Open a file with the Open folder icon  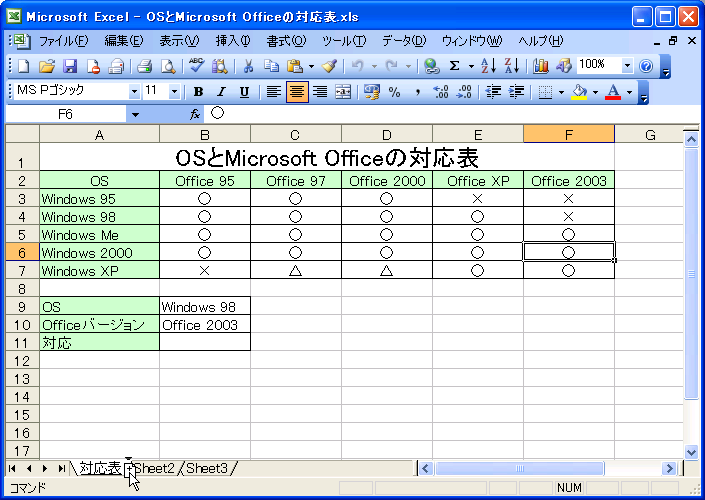47,66
